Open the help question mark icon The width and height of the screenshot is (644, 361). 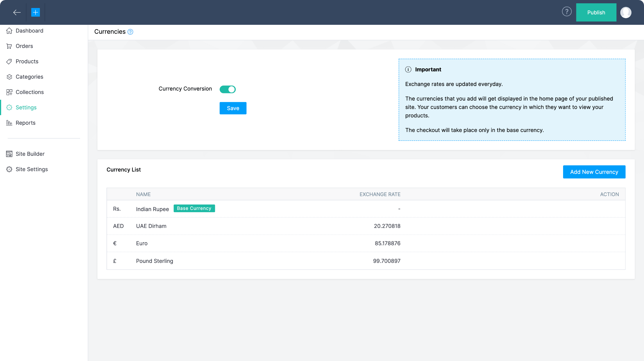coord(567,12)
